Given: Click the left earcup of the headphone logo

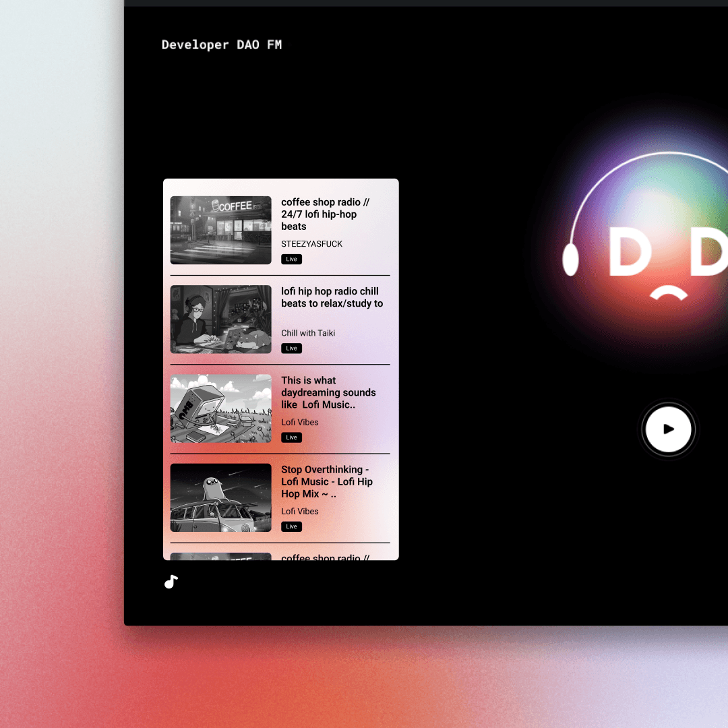Looking at the screenshot, I should point(570,260).
